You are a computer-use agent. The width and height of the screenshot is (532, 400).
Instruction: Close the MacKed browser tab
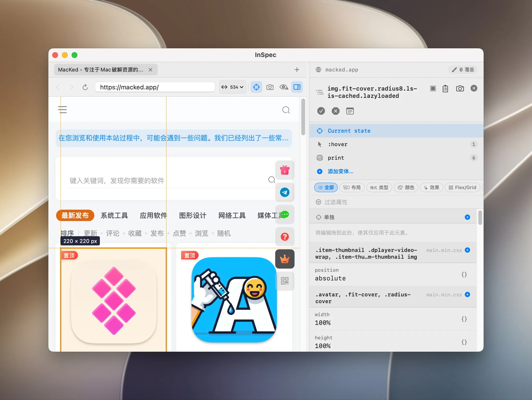(150, 70)
